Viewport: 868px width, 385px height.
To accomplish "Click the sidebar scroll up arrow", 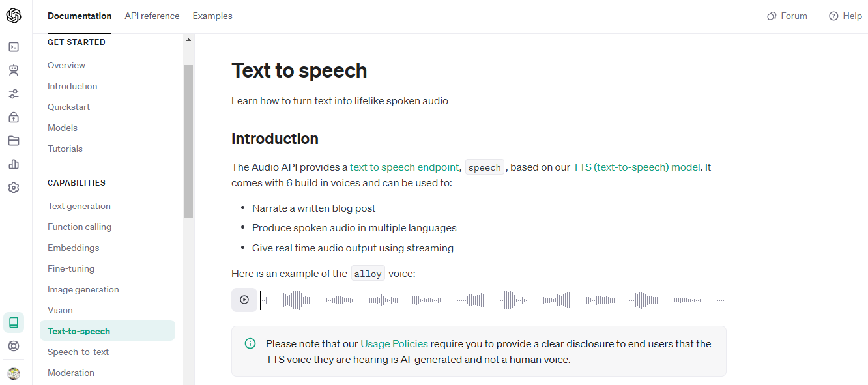I will click(189, 40).
